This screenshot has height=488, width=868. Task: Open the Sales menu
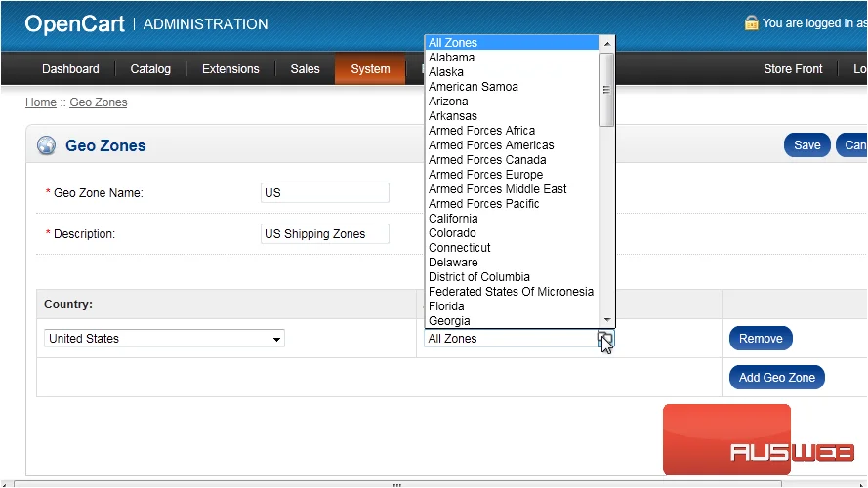305,69
